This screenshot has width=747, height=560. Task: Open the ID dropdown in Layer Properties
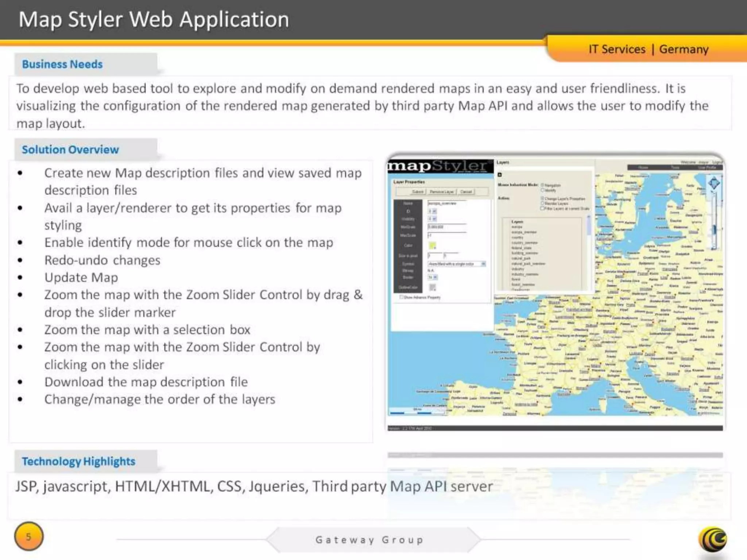click(x=432, y=211)
